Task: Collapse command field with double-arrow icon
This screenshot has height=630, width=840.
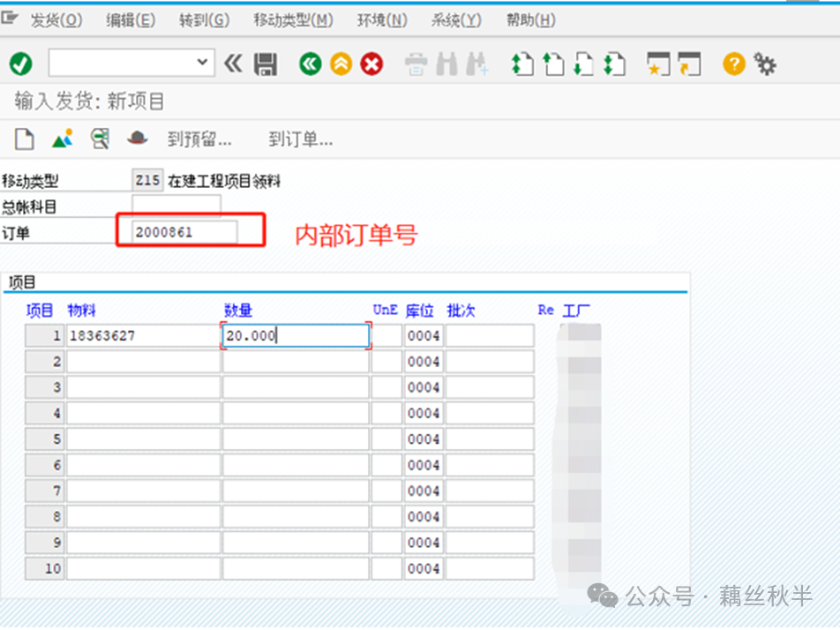Action: tap(233, 64)
